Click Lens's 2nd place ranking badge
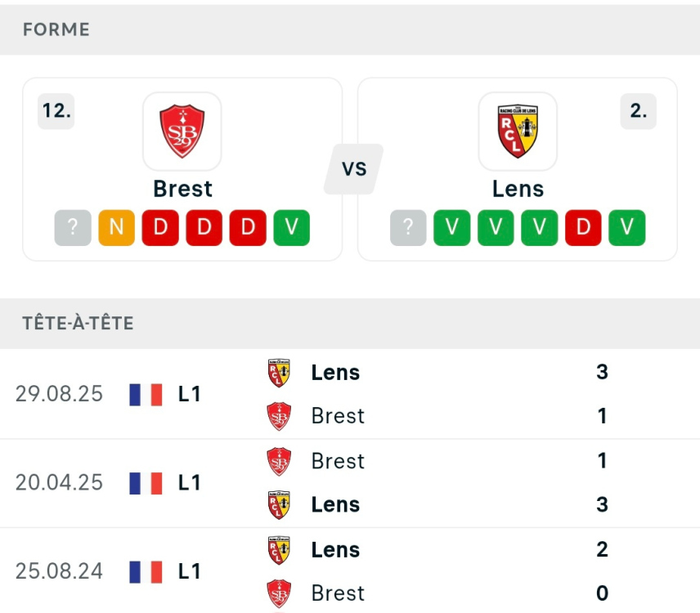The height and width of the screenshot is (613, 700). [x=638, y=112]
